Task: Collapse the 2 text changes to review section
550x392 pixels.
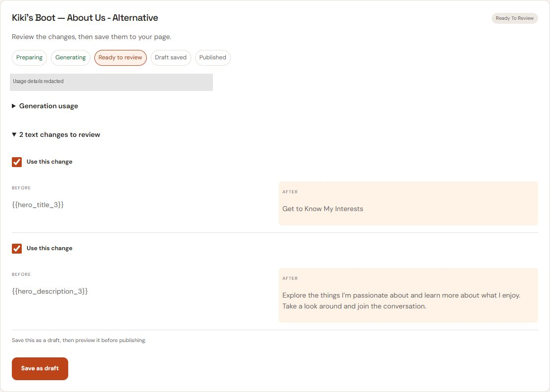Action: coord(56,135)
